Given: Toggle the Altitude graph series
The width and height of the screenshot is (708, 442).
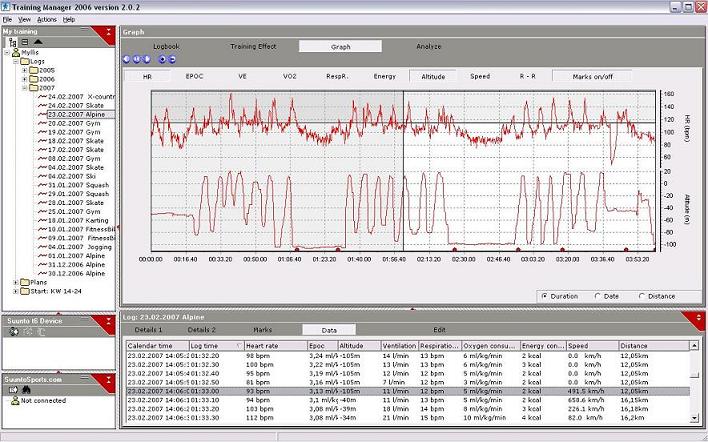Looking at the screenshot, I should click(x=433, y=77).
